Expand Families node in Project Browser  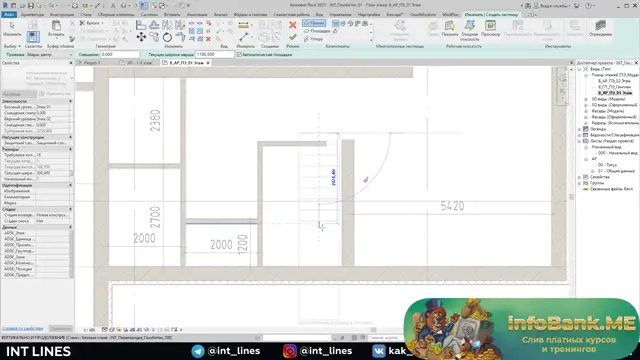[580, 177]
